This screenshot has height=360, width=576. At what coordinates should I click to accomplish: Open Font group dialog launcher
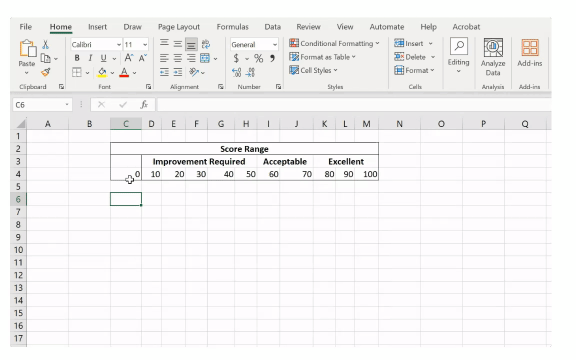148,87
